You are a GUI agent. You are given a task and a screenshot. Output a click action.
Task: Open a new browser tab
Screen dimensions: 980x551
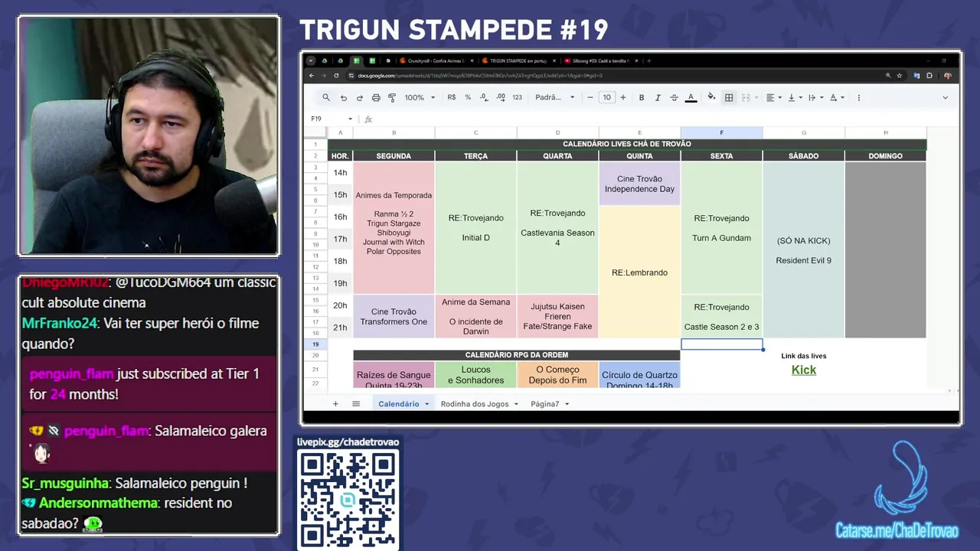tap(649, 60)
